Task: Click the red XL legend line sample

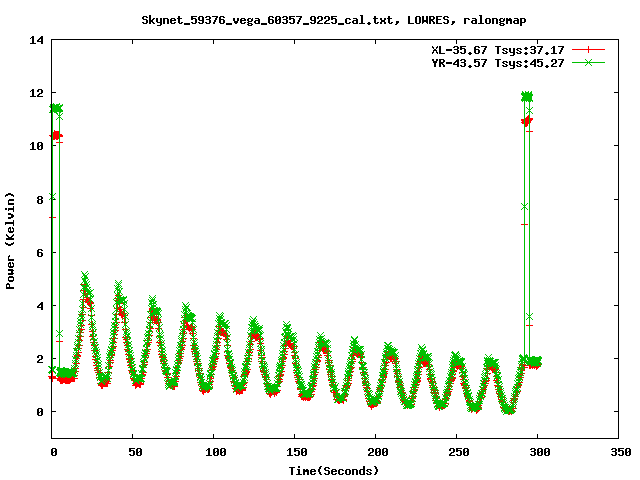Action: pos(588,50)
